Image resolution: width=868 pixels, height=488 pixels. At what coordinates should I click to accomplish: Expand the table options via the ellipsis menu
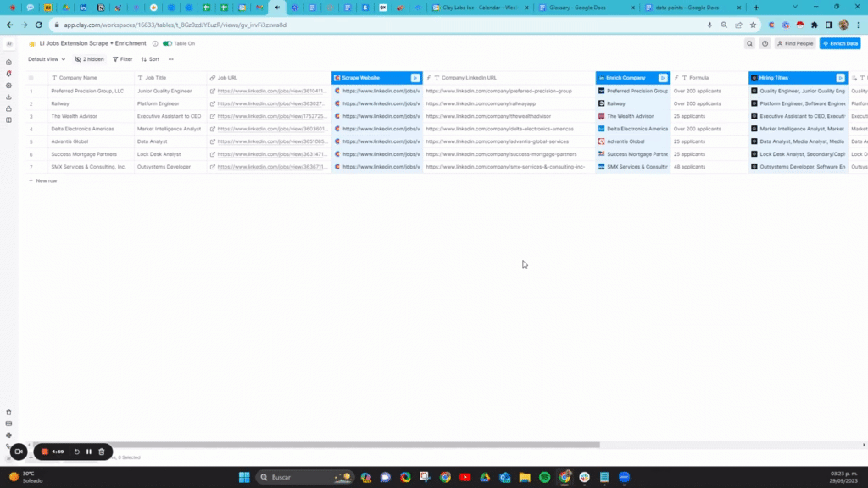pyautogui.click(x=170, y=59)
